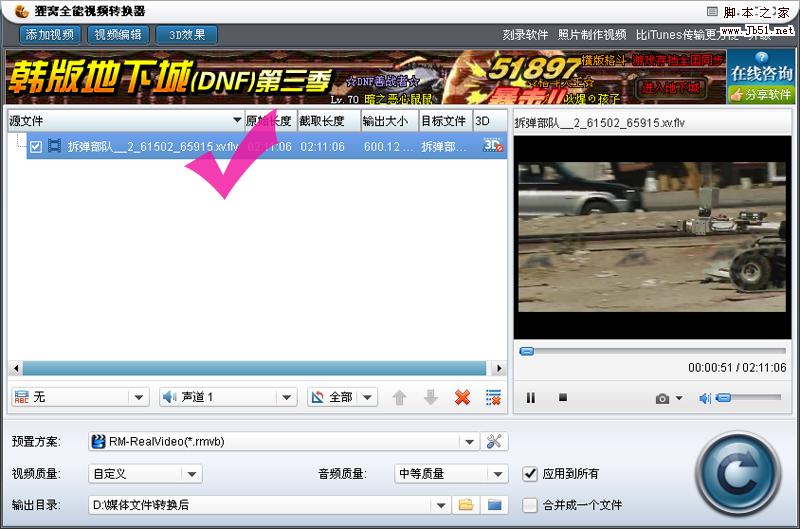Viewport: 800px width, 529px height.
Task: Open preset settings with the tools icon
Action: pos(494,441)
